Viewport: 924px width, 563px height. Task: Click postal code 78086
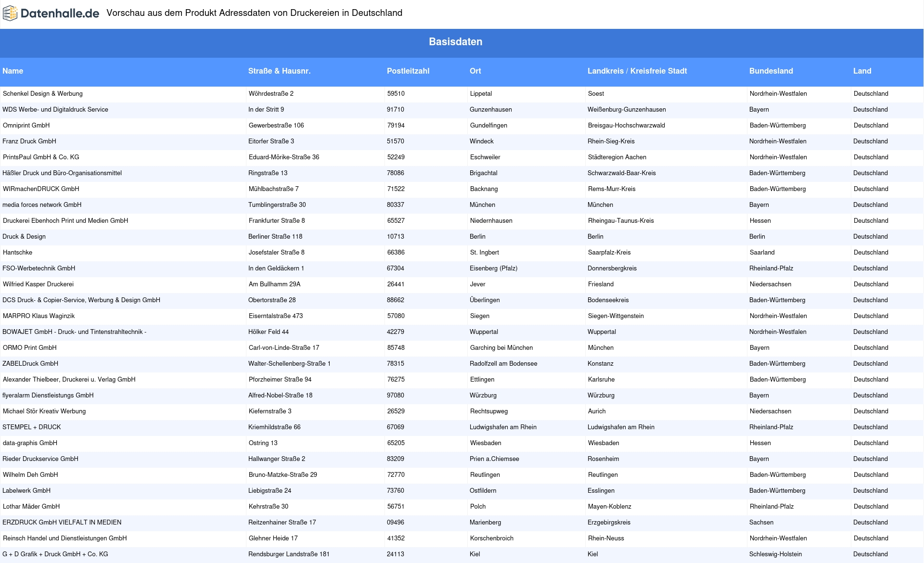tap(396, 173)
